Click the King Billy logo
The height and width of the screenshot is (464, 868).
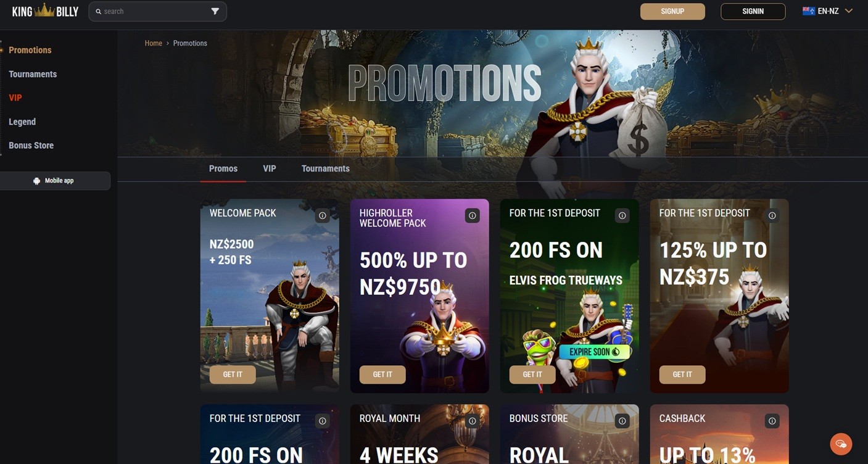[45, 11]
